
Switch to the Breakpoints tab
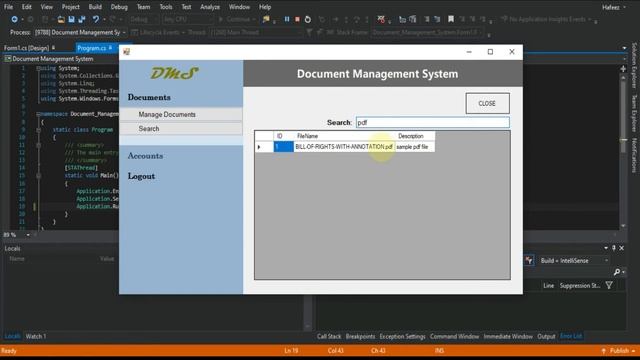[360, 336]
